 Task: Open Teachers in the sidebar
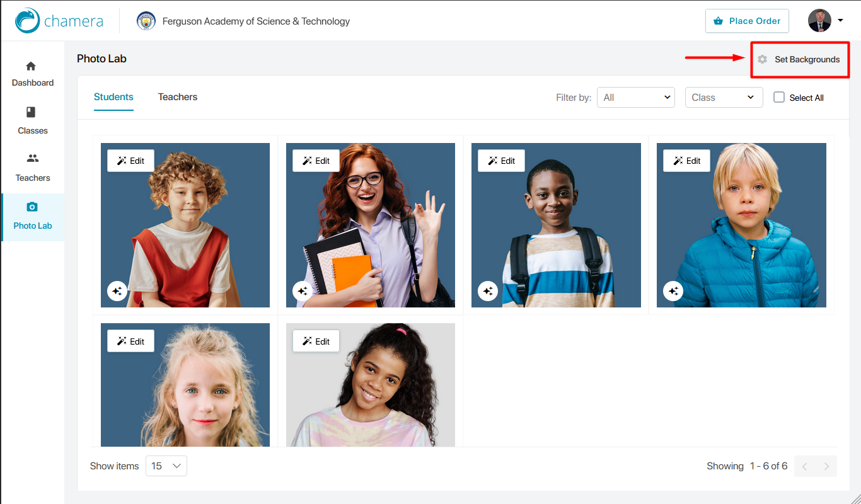(x=33, y=169)
